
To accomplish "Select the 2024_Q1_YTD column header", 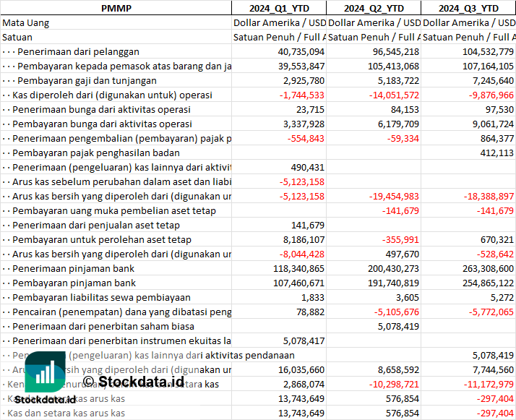I will [279, 8].
